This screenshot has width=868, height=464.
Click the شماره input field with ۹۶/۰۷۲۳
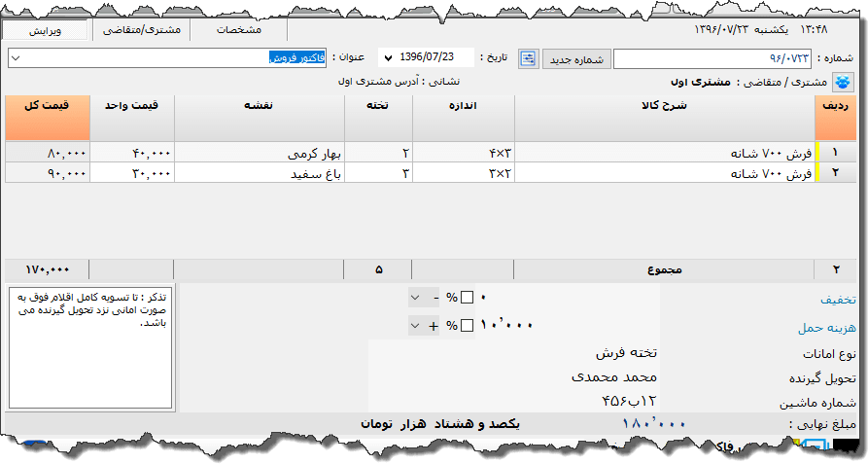[712, 58]
